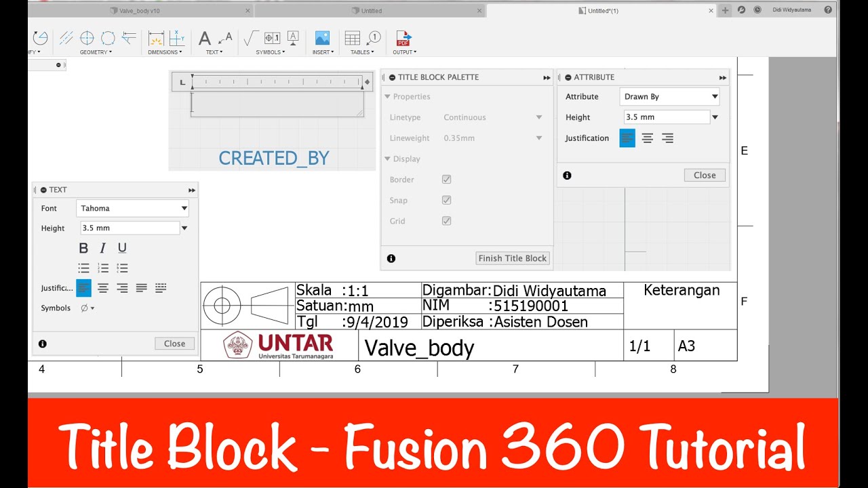Select the feature control frame tool
Image resolution: width=868 pixels, height=488 pixels.
[x=272, y=38]
